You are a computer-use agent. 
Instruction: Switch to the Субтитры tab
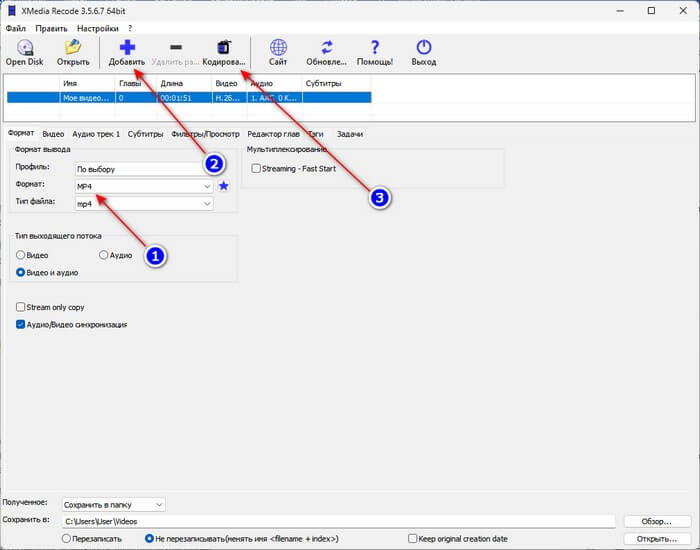click(145, 133)
